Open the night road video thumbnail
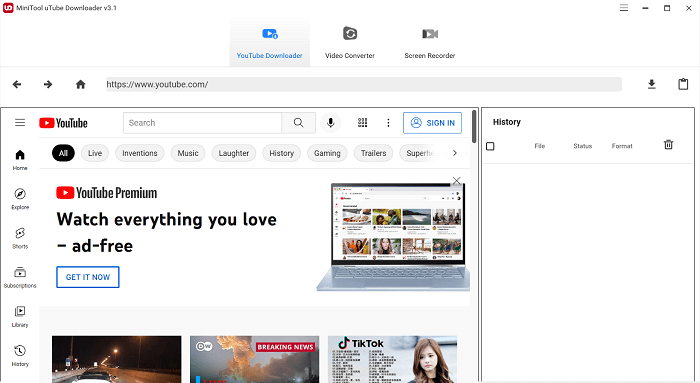700x383 pixels. coord(117,359)
